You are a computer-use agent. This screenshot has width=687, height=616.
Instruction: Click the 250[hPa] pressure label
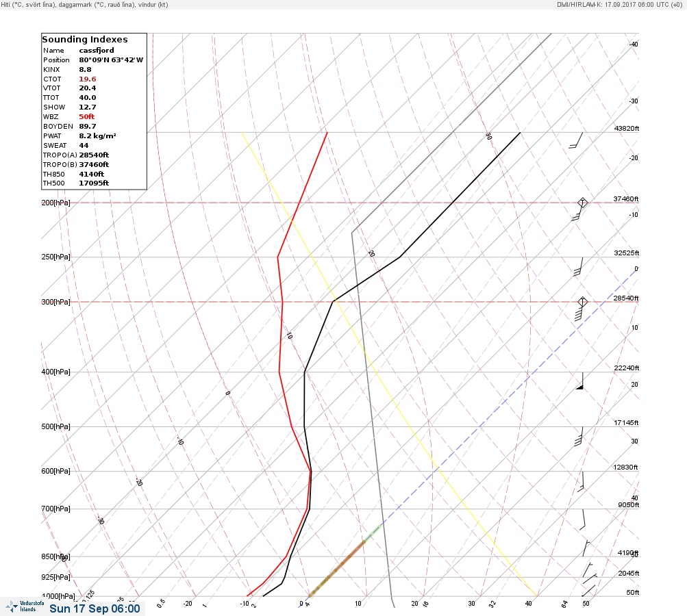click(55, 257)
